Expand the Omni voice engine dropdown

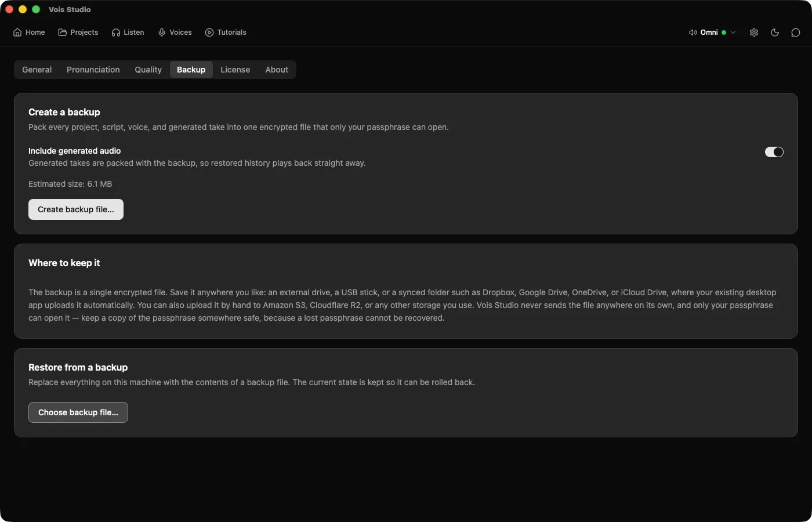pyautogui.click(x=712, y=32)
